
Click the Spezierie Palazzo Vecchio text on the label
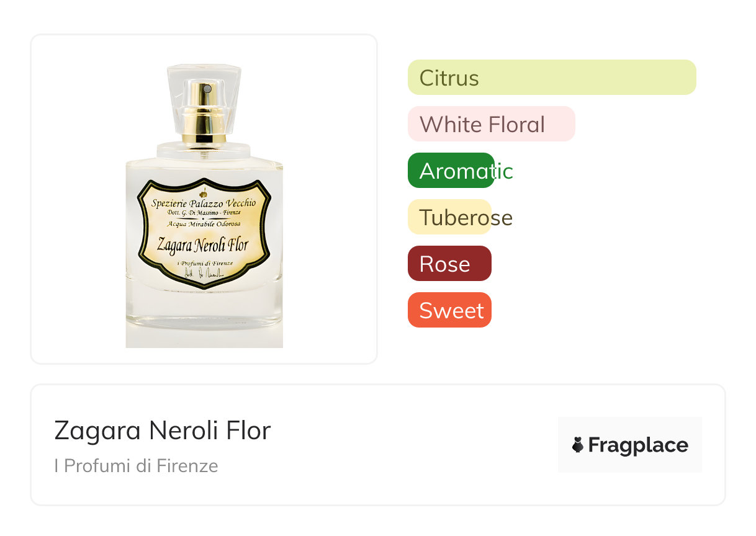point(204,203)
